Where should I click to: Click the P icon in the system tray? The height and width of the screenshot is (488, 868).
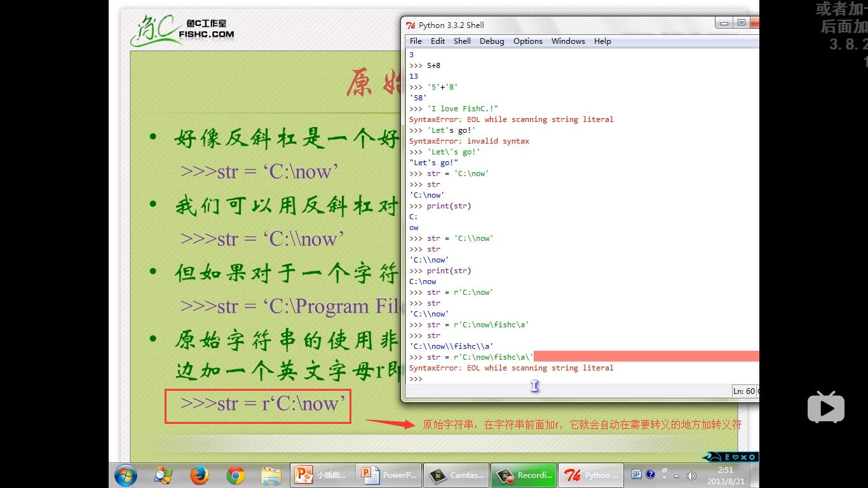click(637, 474)
